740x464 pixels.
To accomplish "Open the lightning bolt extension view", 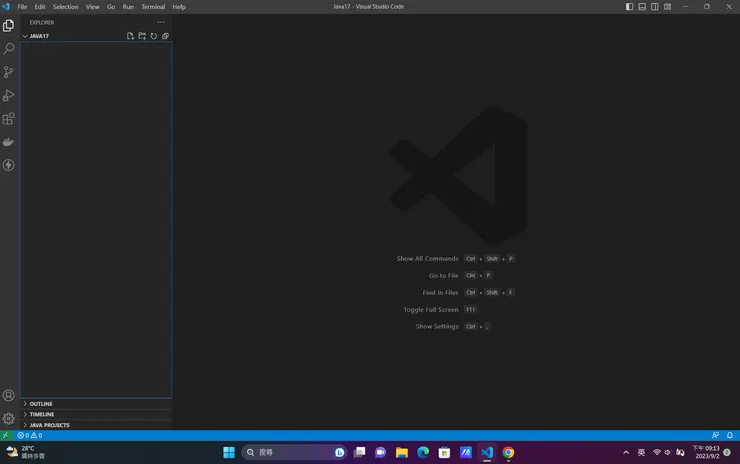I will (8, 165).
